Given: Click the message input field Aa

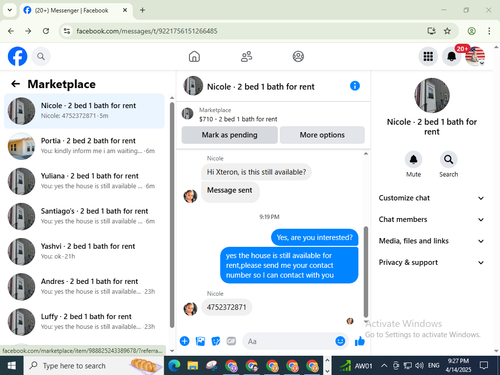Looking at the screenshot, I should tap(288, 341).
